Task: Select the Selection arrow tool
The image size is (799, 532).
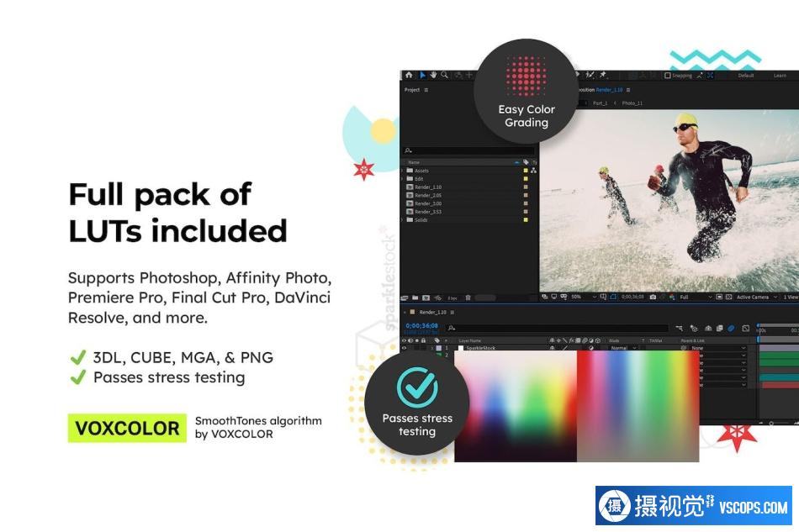Action: pos(422,76)
